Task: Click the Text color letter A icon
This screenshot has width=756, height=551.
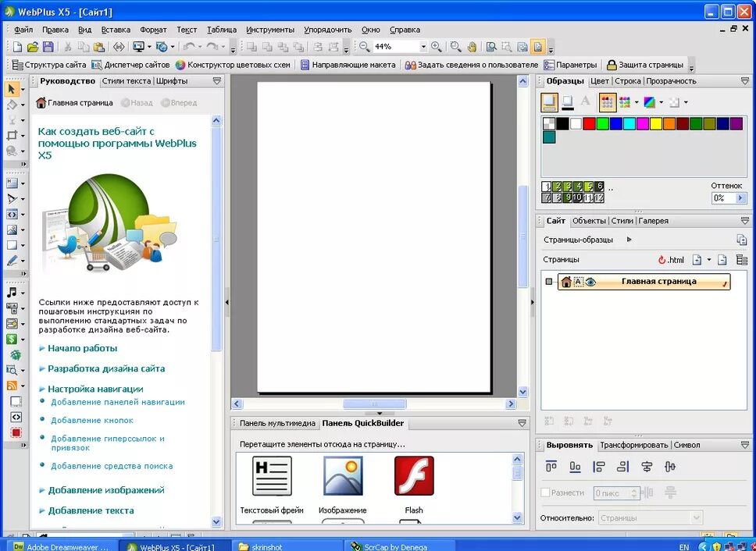Action: click(585, 101)
